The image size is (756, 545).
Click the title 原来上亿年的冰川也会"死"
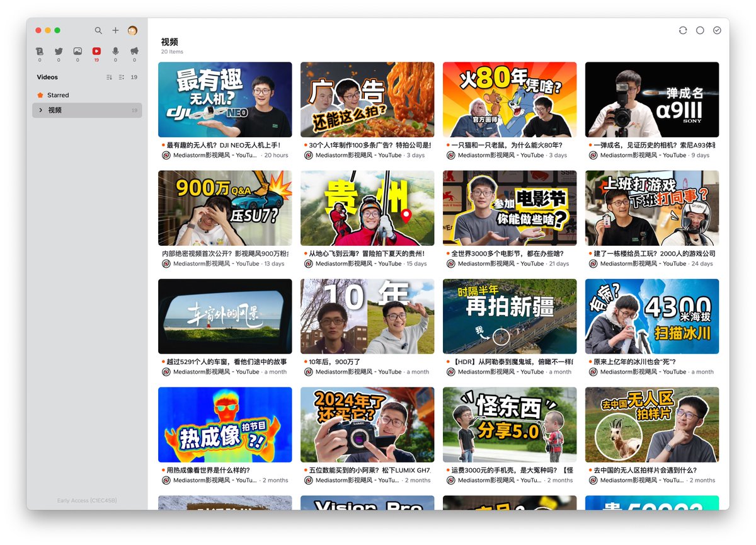pyautogui.click(x=634, y=362)
